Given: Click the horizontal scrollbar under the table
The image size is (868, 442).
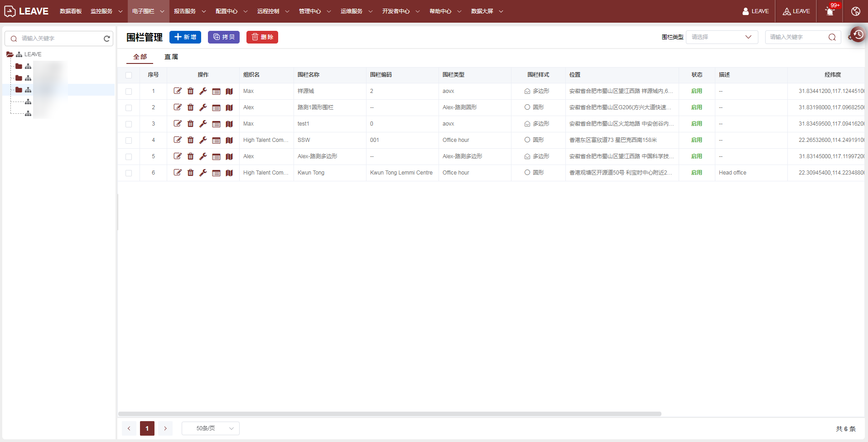Looking at the screenshot, I should click(x=390, y=414).
